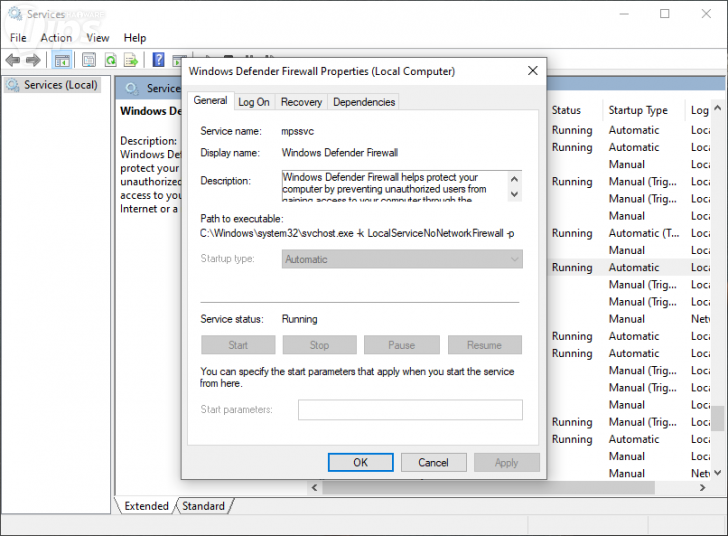Close the Firewall Properties dialog with X
Viewport: 728px width, 536px height.
pos(533,71)
